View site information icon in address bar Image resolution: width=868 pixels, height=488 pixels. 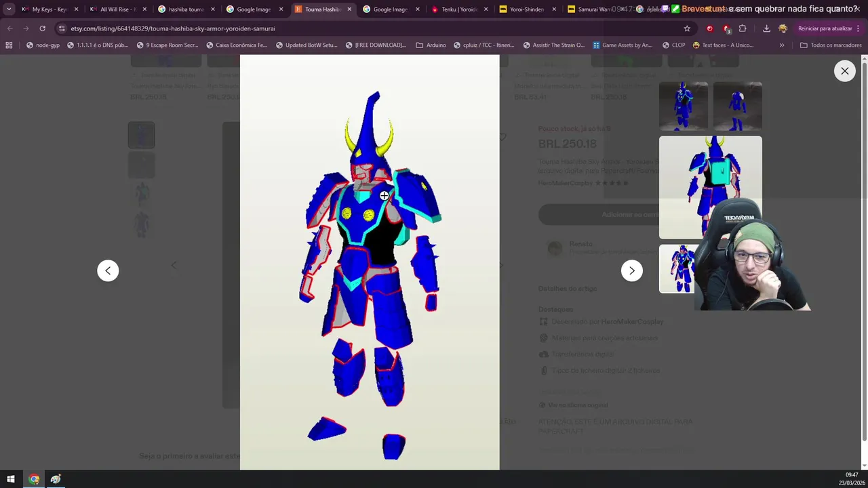62,28
